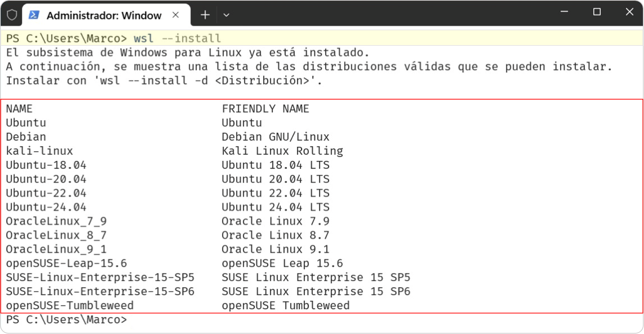Screen dimensions: 644x334
Task: Expand the new tab profile dropdown
Action: 226,15
